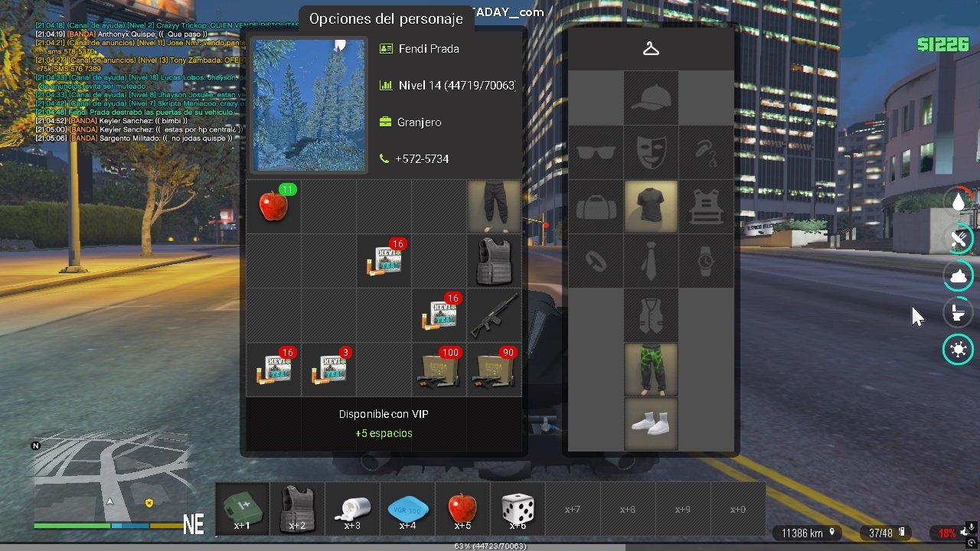This screenshot has width=980, height=551.
Task: Toggle the toilet status indicator
Action: (x=958, y=313)
